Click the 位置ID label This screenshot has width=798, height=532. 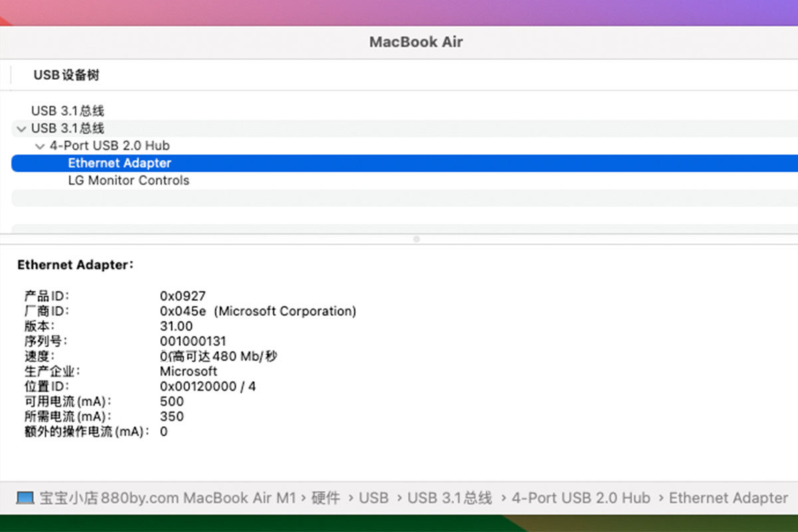tap(47, 386)
